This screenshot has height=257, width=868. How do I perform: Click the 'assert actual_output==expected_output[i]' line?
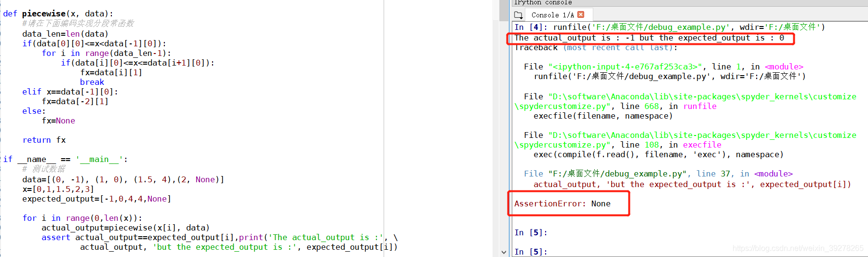pyautogui.click(x=219, y=237)
